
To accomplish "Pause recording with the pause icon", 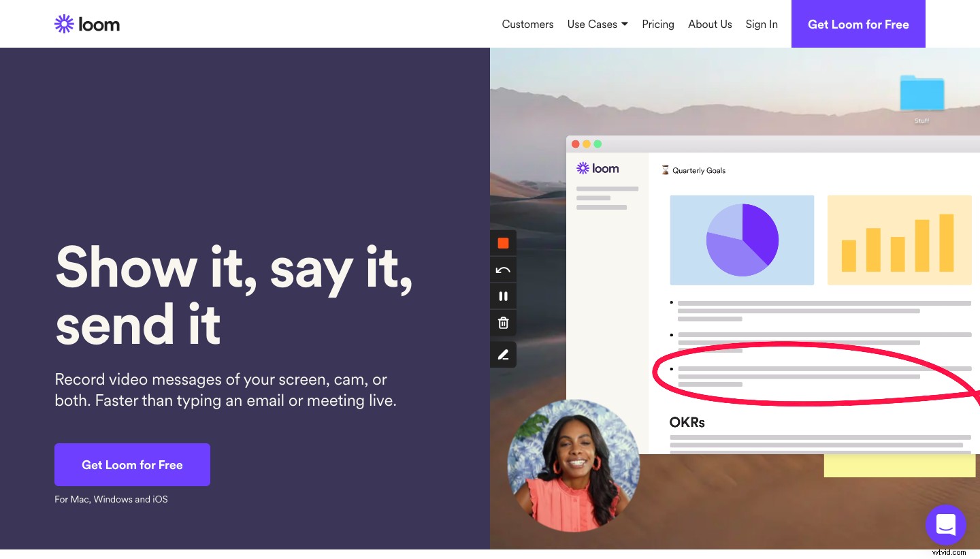I will pos(503,296).
